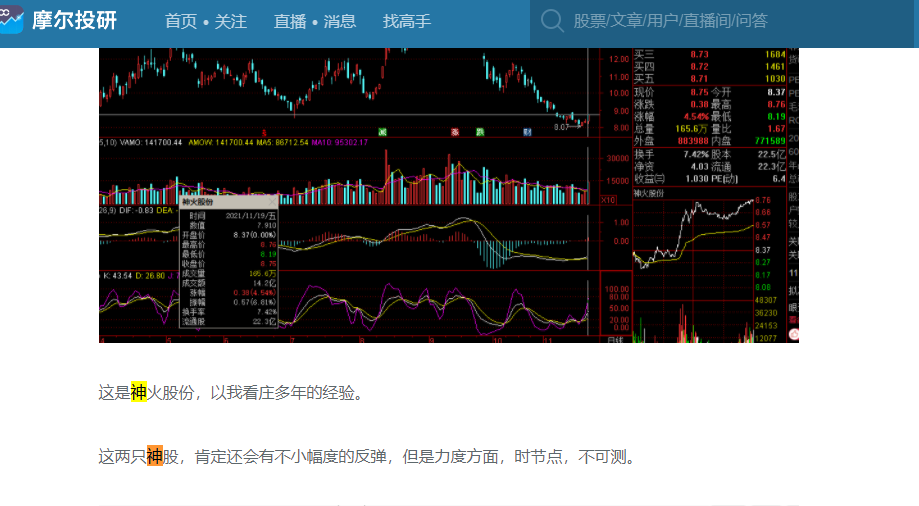Open the 摩尔投研 brand name link

pyautogui.click(x=74, y=21)
